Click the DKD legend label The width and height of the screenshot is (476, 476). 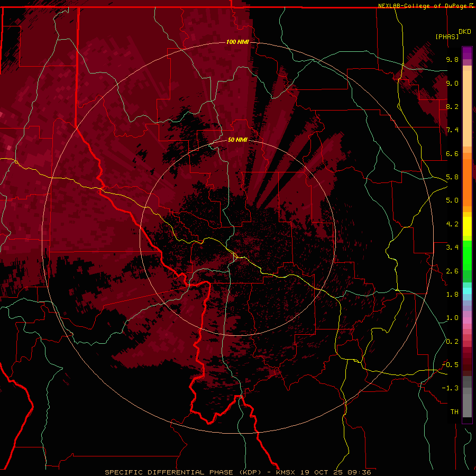pos(465,32)
